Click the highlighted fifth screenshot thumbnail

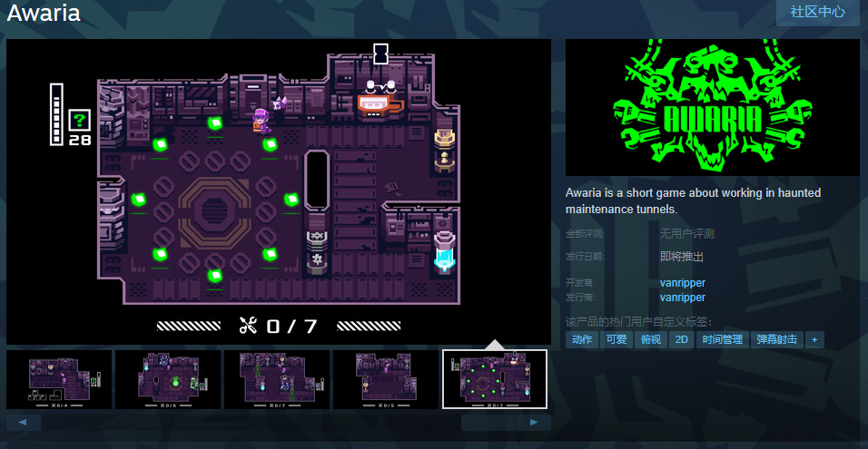[x=495, y=379]
